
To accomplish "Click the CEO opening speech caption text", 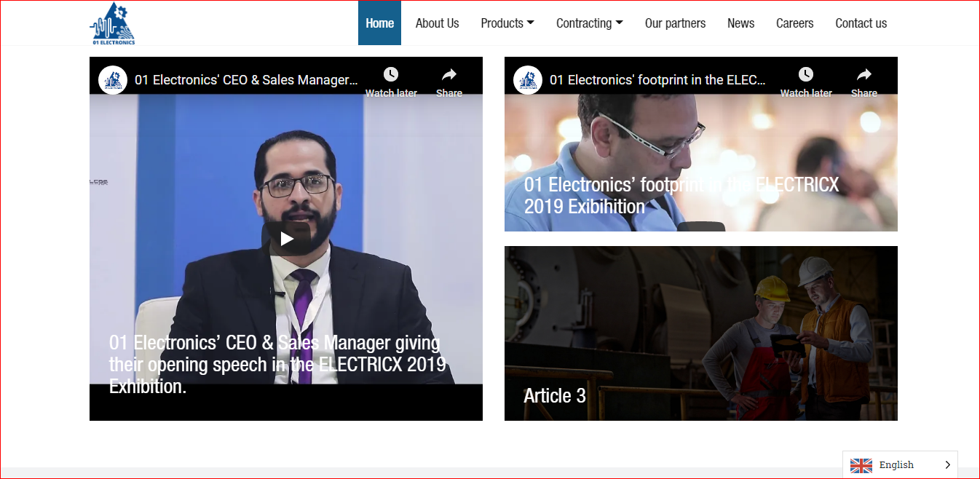I will coord(277,364).
